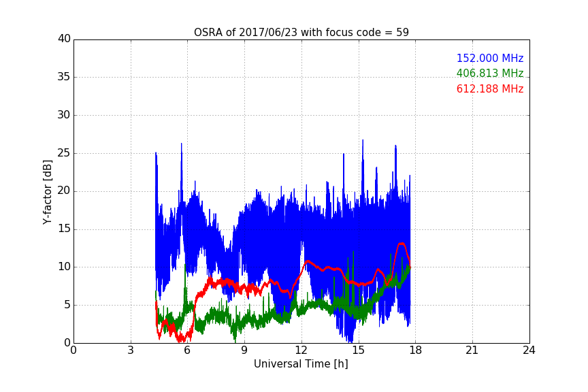Click the y-axis tick label '30'
Image resolution: width=588 pixels, height=392 pixels.
click(64, 115)
